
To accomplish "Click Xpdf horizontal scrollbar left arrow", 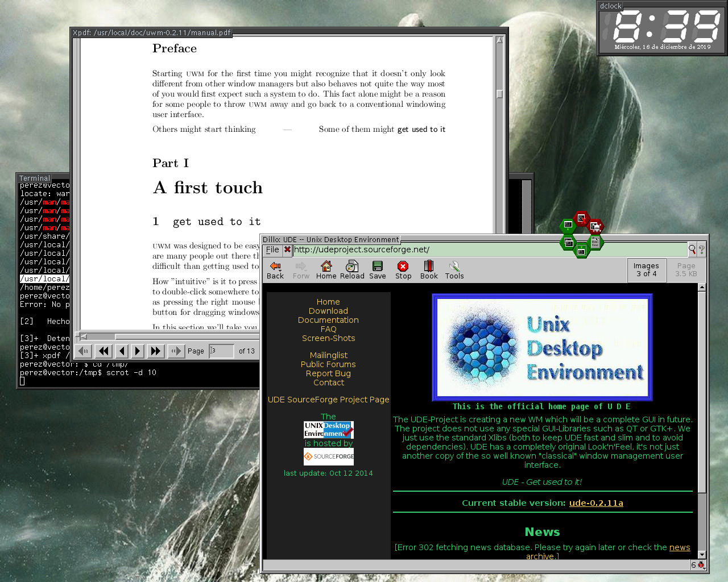I will 84,336.
